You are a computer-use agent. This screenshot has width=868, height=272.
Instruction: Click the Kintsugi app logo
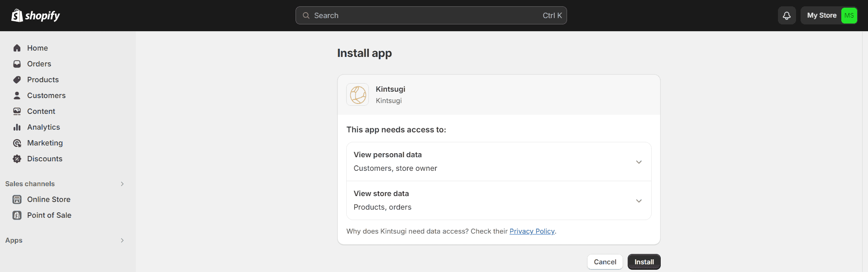pyautogui.click(x=358, y=94)
